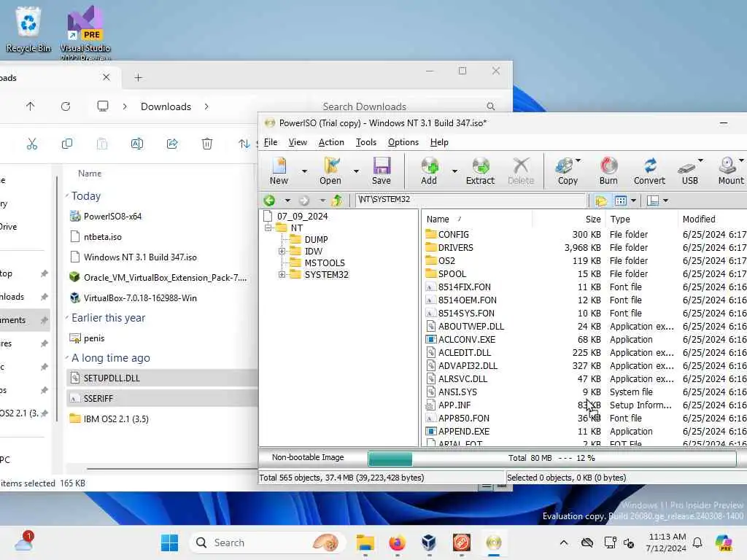Open the view mode dropdown arrow
Image resolution: width=747 pixels, height=560 pixels.
(633, 201)
